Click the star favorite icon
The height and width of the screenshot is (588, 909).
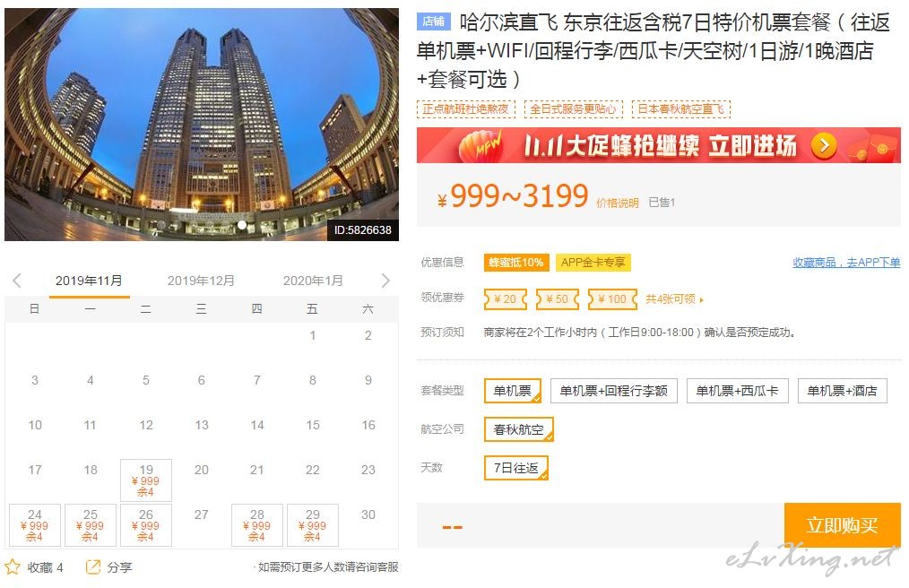tap(13, 566)
